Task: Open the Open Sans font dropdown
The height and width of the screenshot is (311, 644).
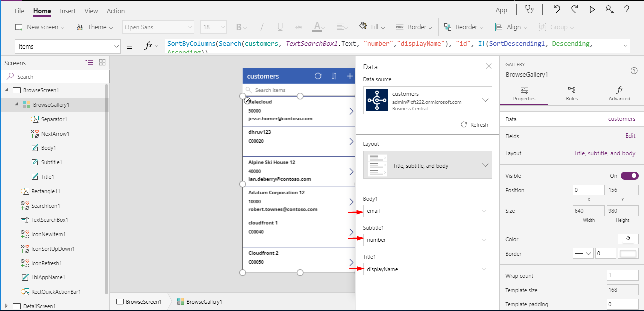Action: (158, 27)
